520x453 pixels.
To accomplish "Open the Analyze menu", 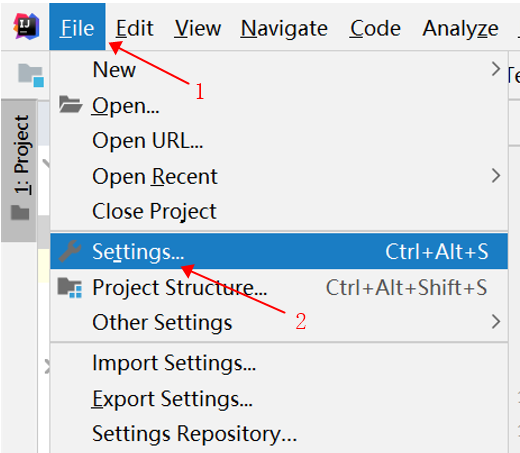I will pyautogui.click(x=460, y=28).
